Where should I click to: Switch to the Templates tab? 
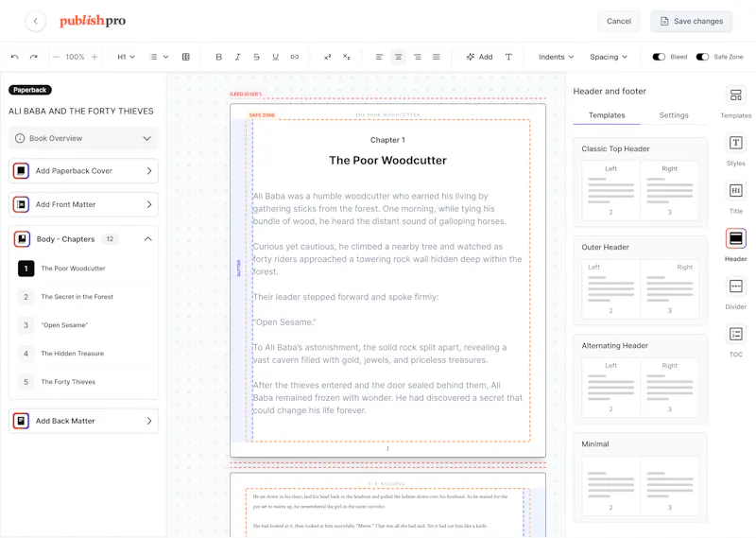coord(607,115)
